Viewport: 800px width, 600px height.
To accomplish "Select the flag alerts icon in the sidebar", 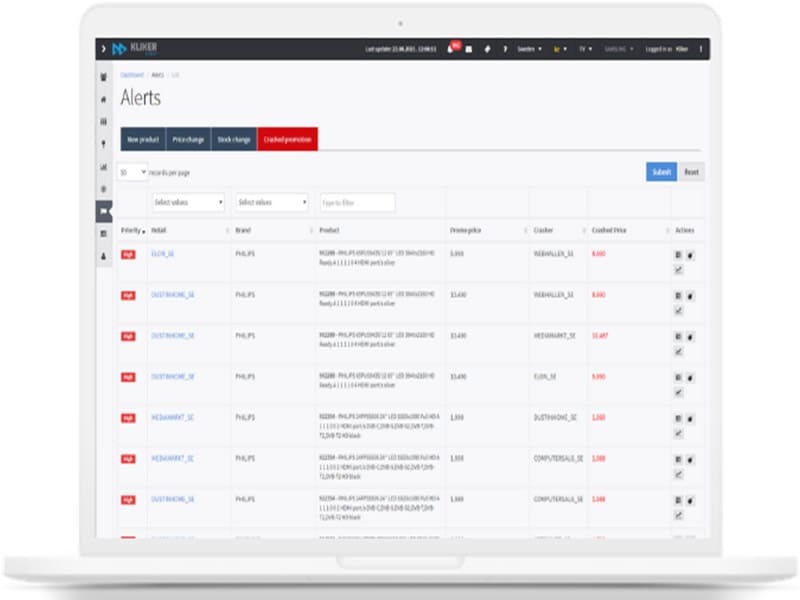I will tap(104, 211).
